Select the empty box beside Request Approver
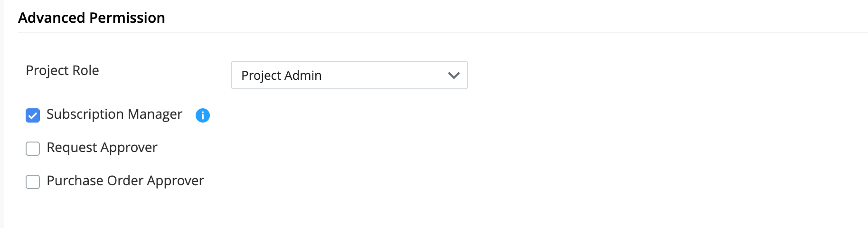This screenshot has height=228, width=868. [x=33, y=149]
